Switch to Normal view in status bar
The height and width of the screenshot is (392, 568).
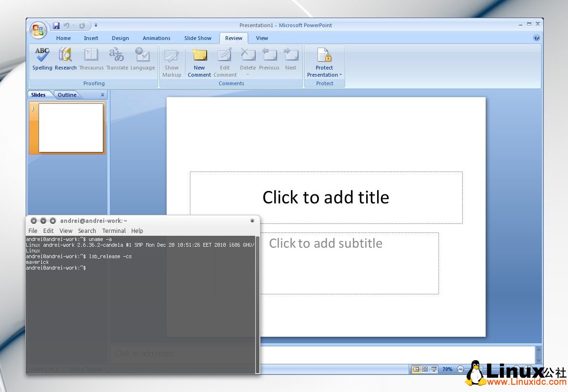pos(416,369)
